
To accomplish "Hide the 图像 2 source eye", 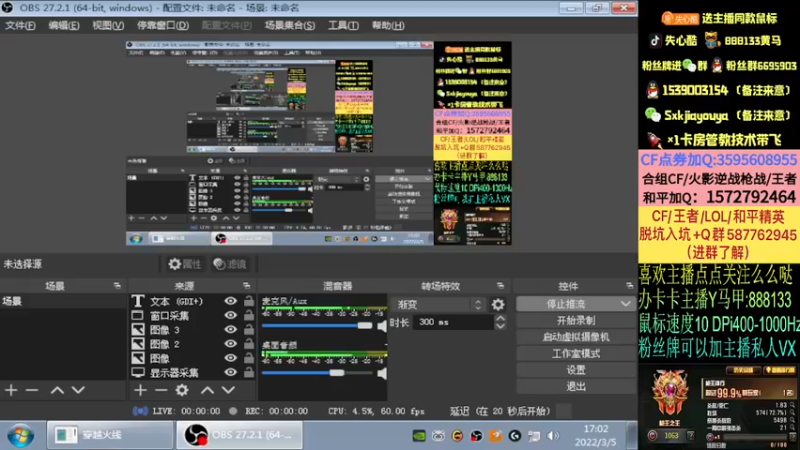I will (x=231, y=344).
